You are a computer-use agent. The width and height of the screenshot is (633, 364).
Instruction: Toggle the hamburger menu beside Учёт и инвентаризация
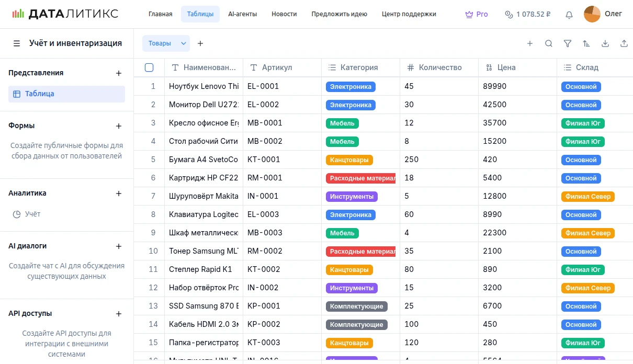(x=17, y=43)
